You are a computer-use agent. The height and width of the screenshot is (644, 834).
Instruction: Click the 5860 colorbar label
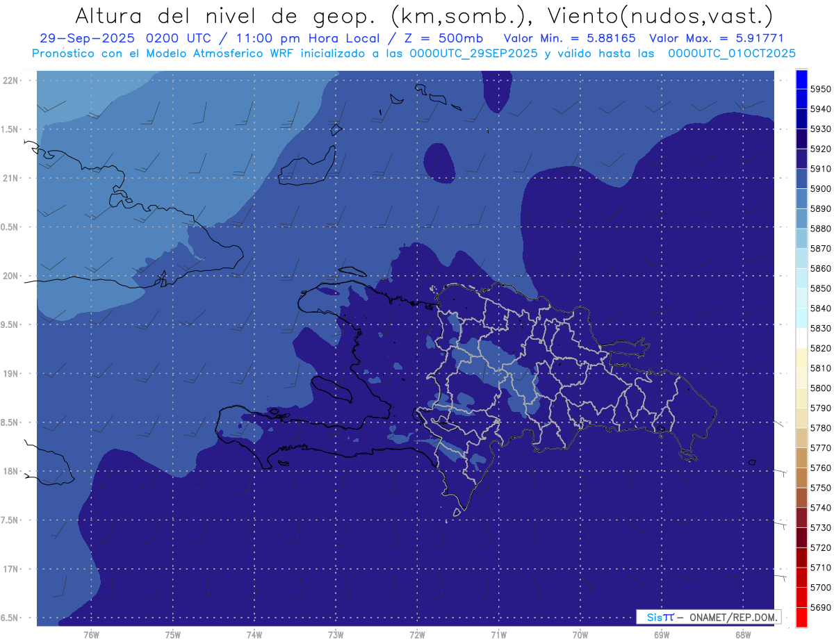(820, 268)
